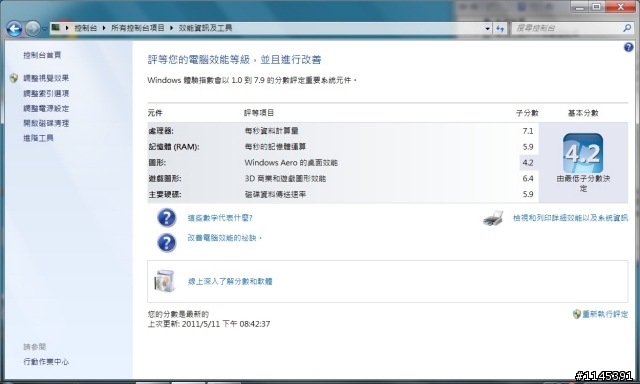640x384 pixels.
Task: Open 調整視覺效果 sidebar link
Action: 46,78
